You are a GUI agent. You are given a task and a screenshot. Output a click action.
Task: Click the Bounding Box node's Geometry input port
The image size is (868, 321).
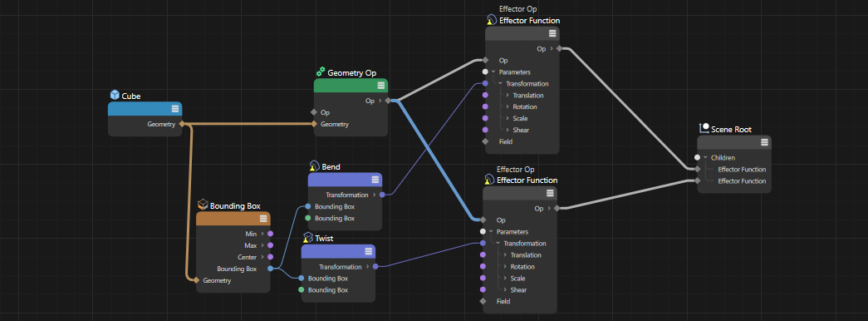tap(197, 280)
